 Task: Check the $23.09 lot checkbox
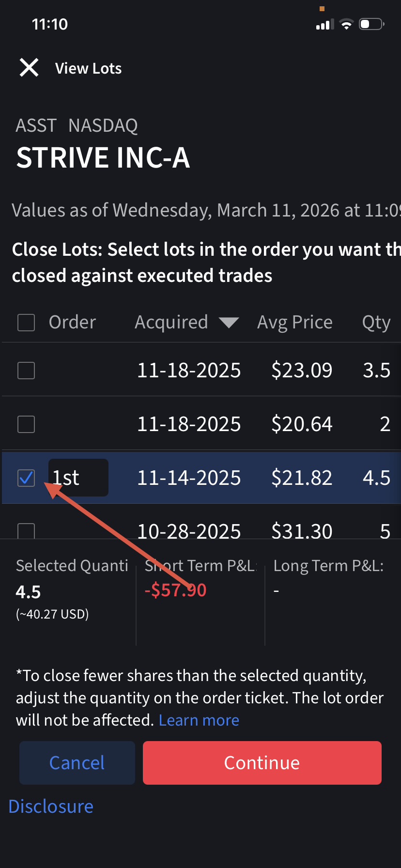click(x=26, y=371)
